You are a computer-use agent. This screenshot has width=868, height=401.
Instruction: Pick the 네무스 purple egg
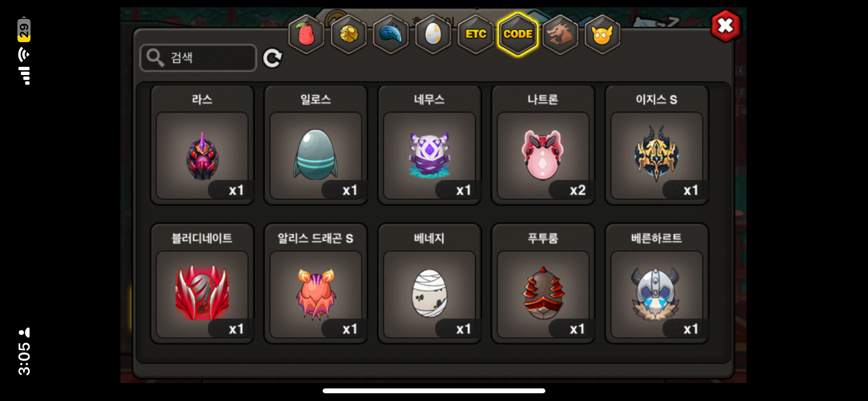click(429, 145)
